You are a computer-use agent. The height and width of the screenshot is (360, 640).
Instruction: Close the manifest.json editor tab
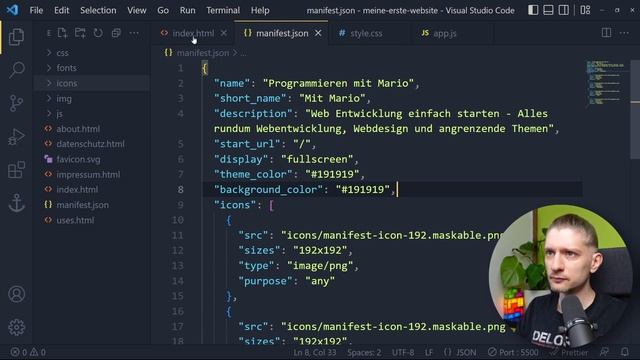pyautogui.click(x=318, y=33)
